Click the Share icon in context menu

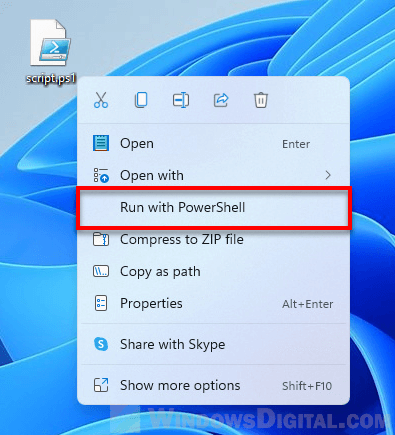tap(221, 100)
